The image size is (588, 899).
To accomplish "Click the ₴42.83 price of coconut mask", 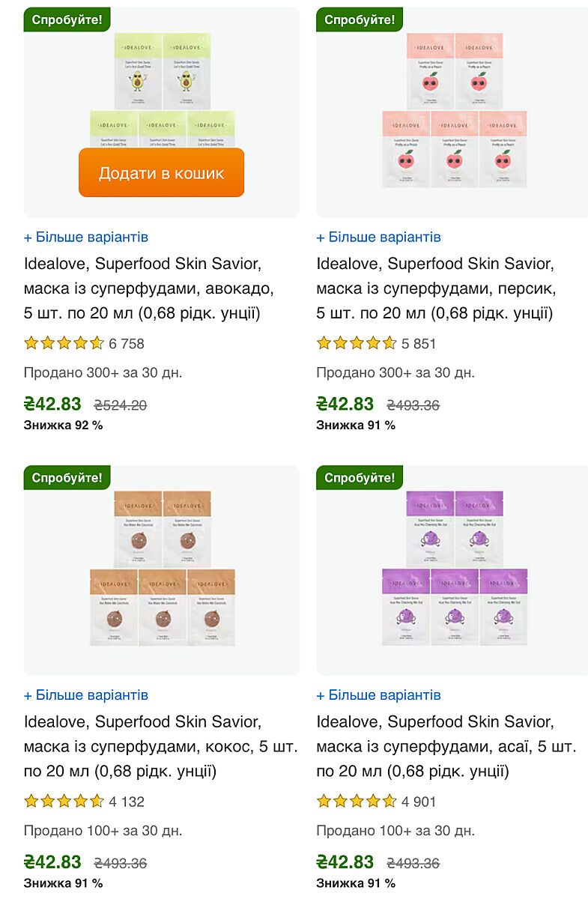I will 52,862.
